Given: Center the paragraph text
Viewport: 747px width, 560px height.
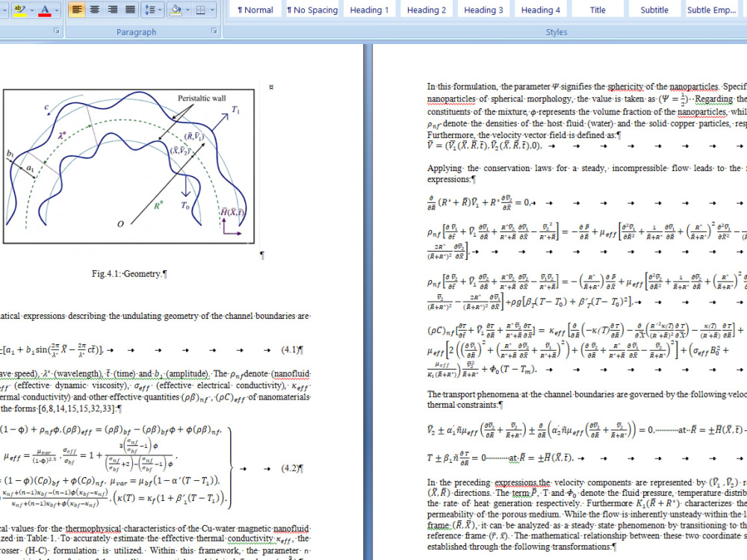Looking at the screenshot, I should coord(94,10).
